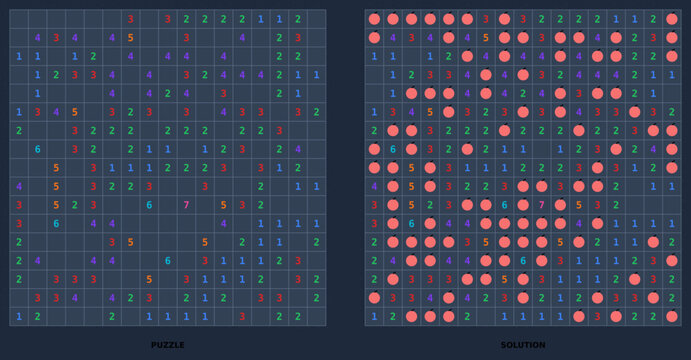The image size is (691, 360).
Task: Reveal the empty cell between 6 and 7 in puzzle grid
Action: click(x=168, y=205)
